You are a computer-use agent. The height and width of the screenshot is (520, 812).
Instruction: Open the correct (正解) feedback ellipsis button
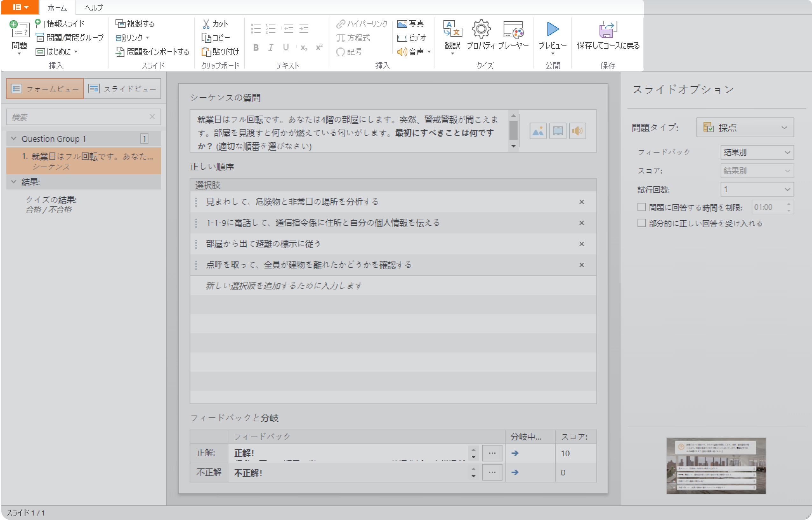point(492,453)
